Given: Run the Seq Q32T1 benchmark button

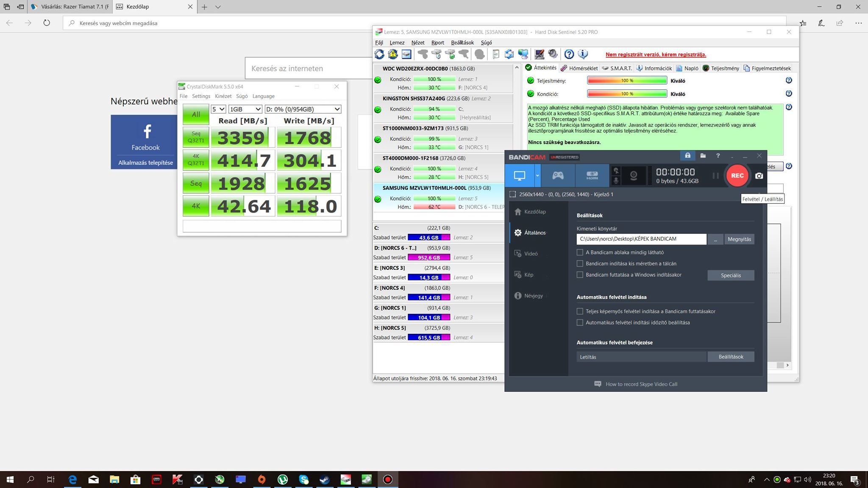Looking at the screenshot, I should click(196, 137).
